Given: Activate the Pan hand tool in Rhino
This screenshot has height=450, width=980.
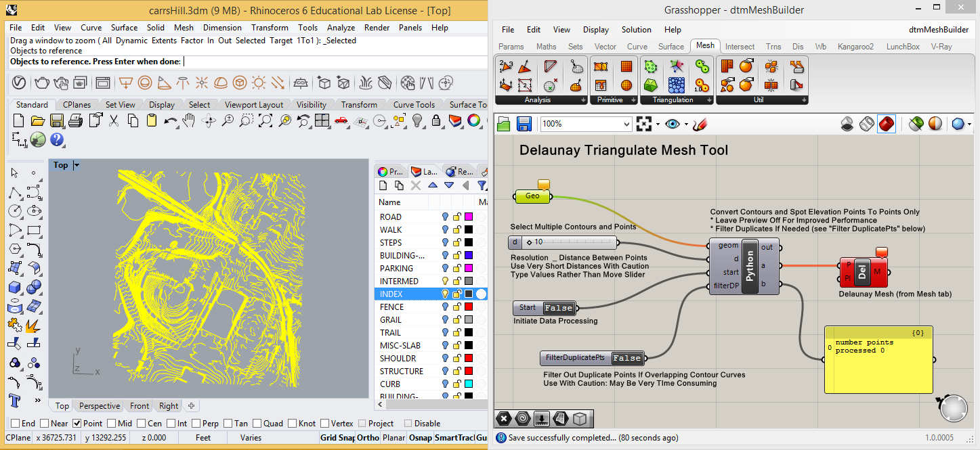Looking at the screenshot, I should pyautogui.click(x=190, y=121).
